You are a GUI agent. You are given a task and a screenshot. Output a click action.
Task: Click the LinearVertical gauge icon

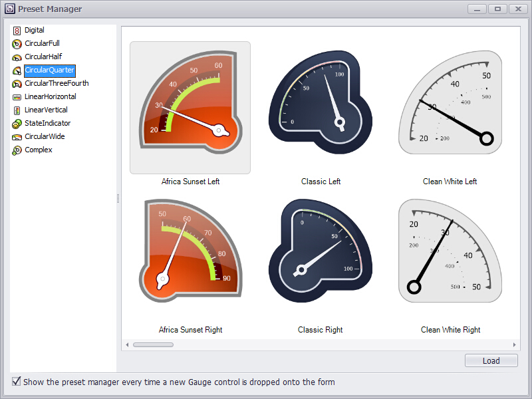coord(17,110)
